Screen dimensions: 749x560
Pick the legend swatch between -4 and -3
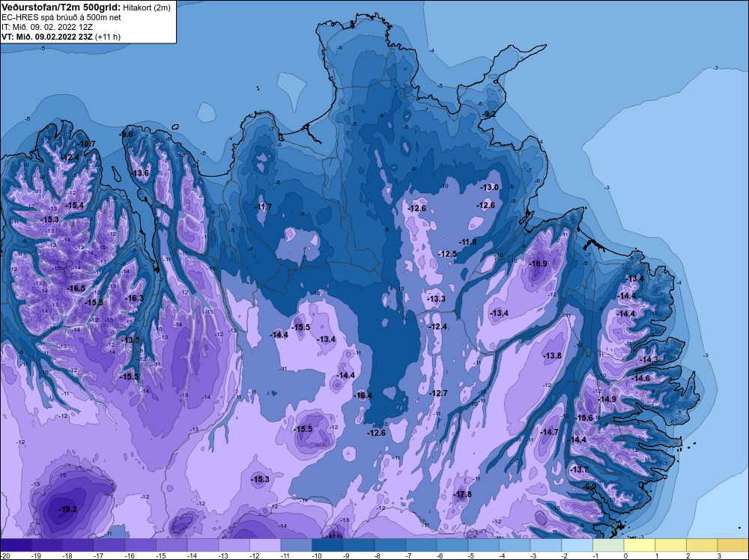(515, 545)
